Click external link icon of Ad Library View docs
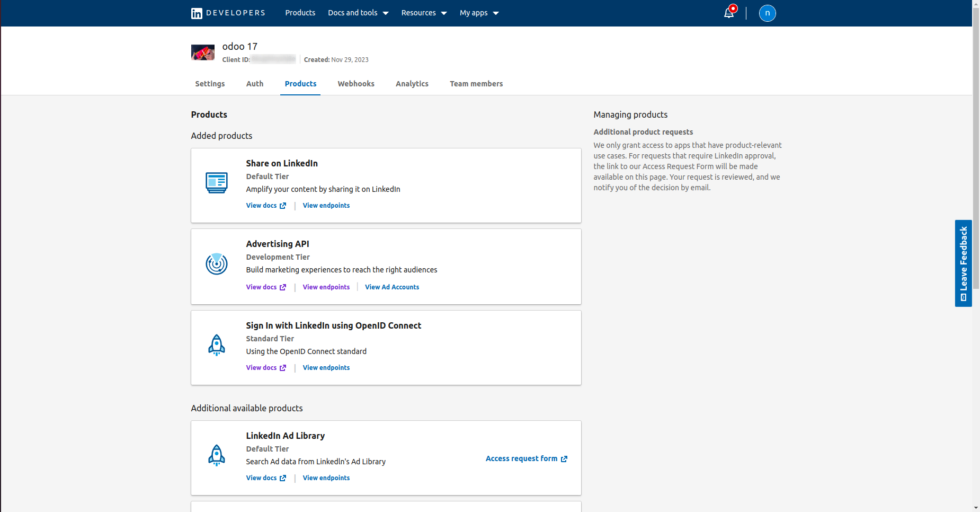980x512 pixels. click(x=283, y=478)
